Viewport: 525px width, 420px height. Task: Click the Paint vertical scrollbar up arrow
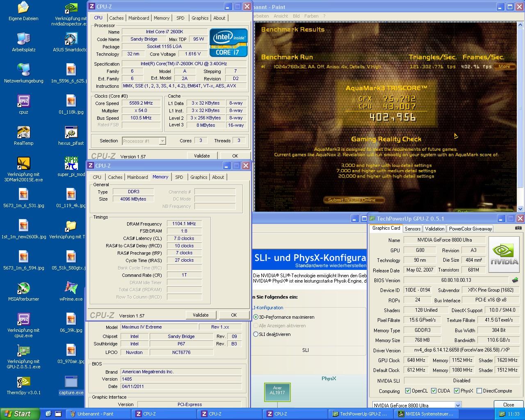pos(521,25)
